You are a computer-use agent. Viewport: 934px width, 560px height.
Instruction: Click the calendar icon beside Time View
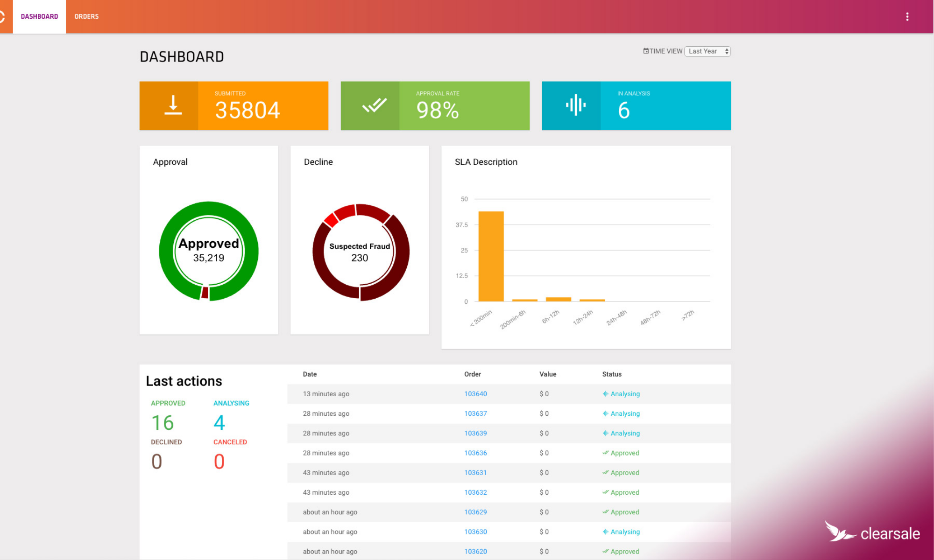[x=645, y=51]
